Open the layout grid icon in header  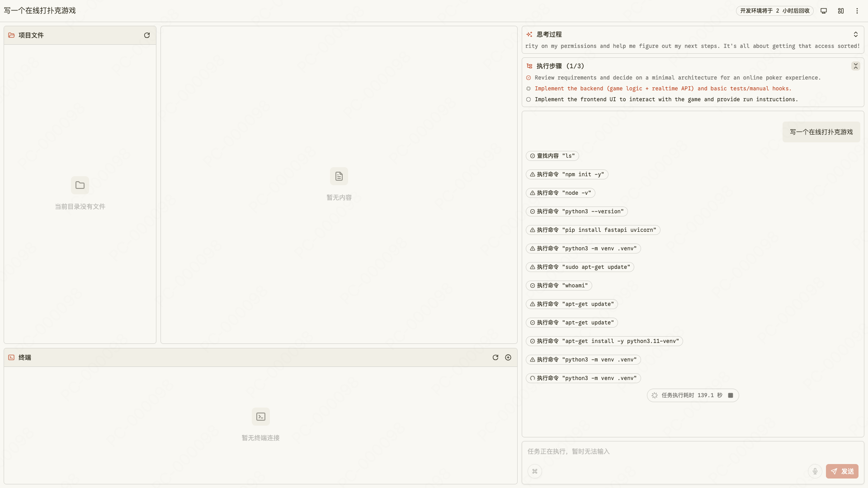[841, 11]
